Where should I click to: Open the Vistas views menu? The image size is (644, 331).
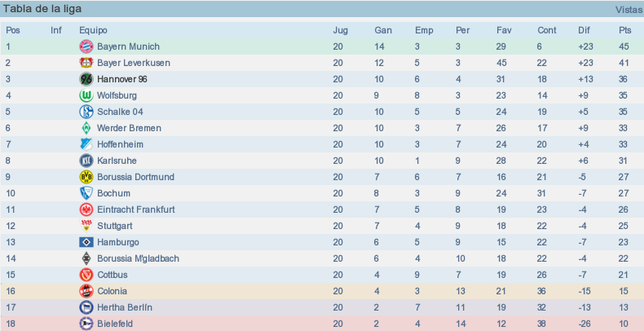click(629, 9)
